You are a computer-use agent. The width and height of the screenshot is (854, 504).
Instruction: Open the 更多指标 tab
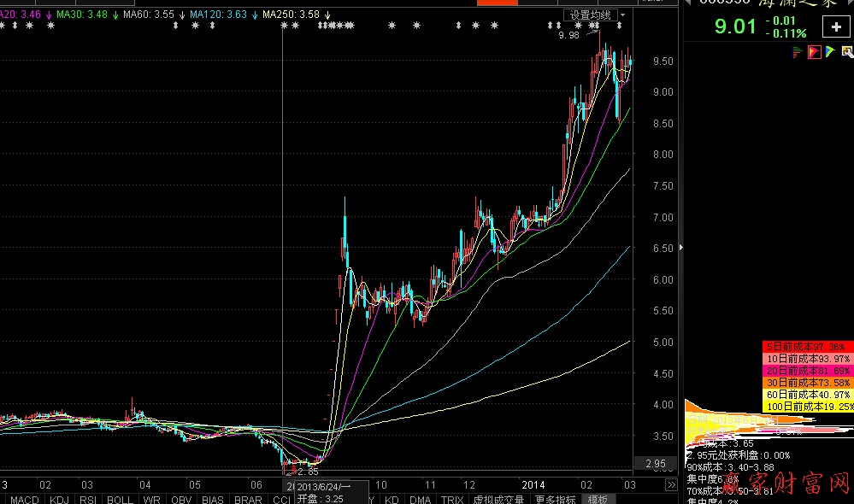coord(555,499)
